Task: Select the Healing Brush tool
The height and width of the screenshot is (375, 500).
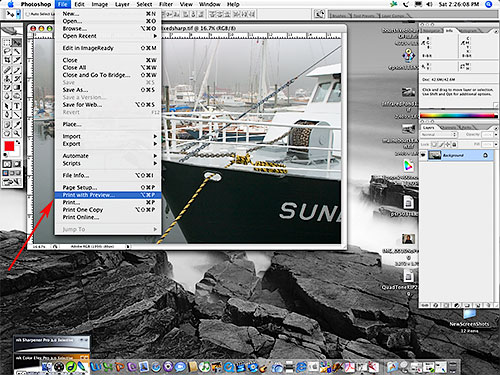Action: [x=7, y=70]
